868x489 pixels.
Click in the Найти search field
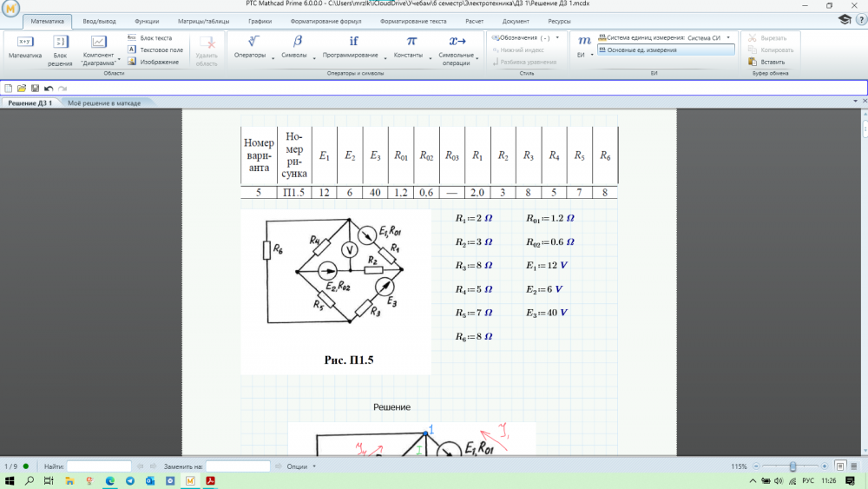pos(99,466)
